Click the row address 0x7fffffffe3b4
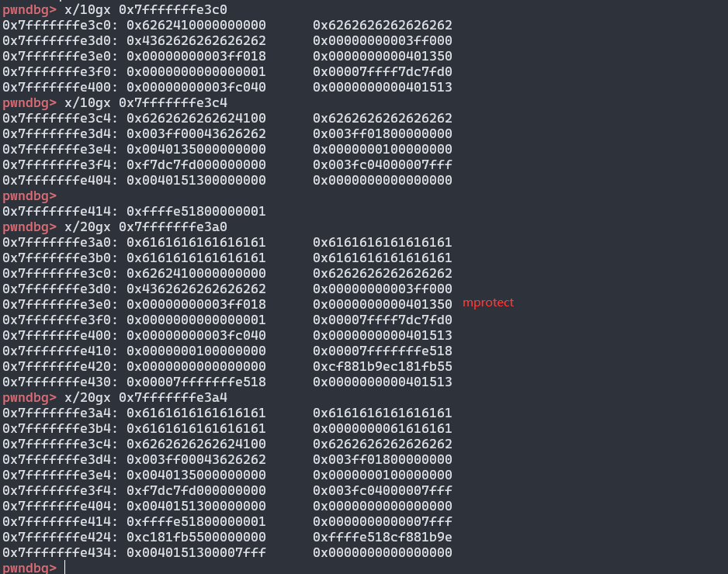This screenshot has width=728, height=574. click(60, 428)
